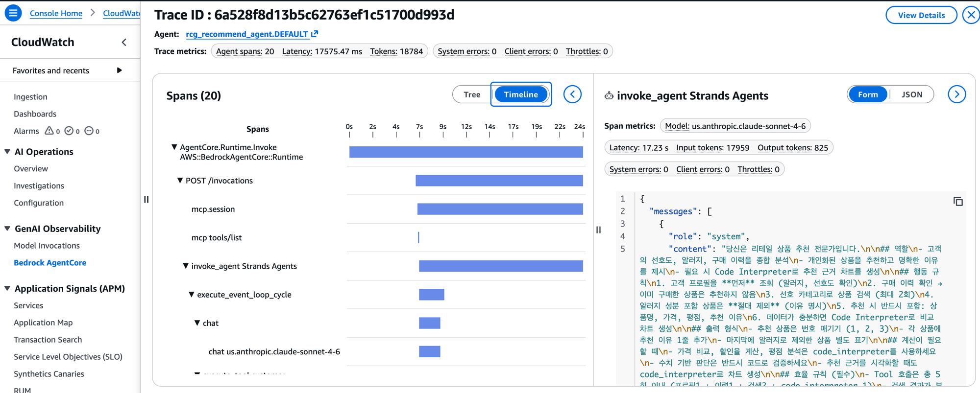Select execute_event_loop_cycle timeline bar
Image resolution: width=980 pixels, height=393 pixels.
pos(432,295)
